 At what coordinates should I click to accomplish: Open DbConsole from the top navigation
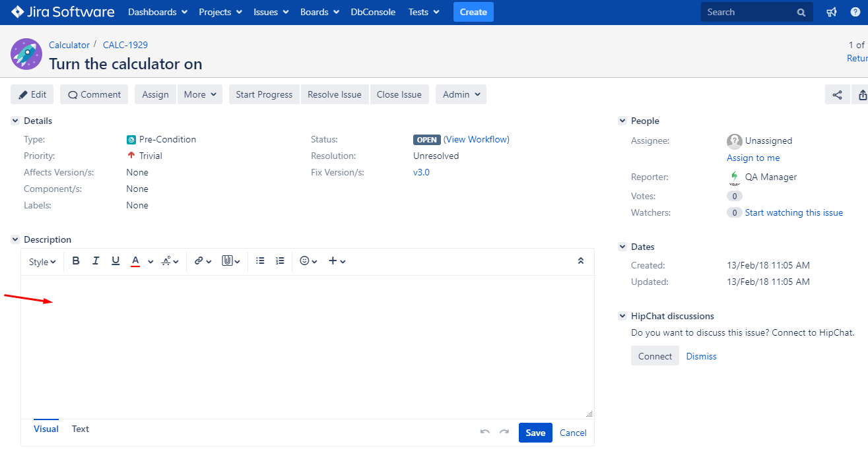374,12
